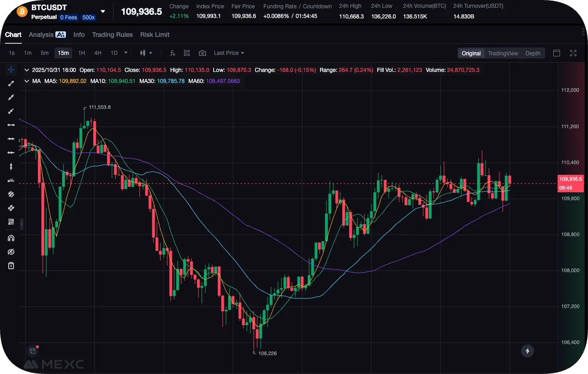Screen dimensions: 588x374
Task: Select the trend line drawing tool
Action: click(11, 83)
